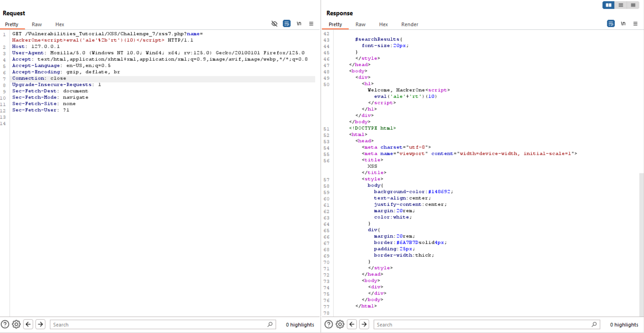Image resolution: width=644 pixels, height=333 pixels.
Task: Go to previous Request search match
Action: (28, 324)
